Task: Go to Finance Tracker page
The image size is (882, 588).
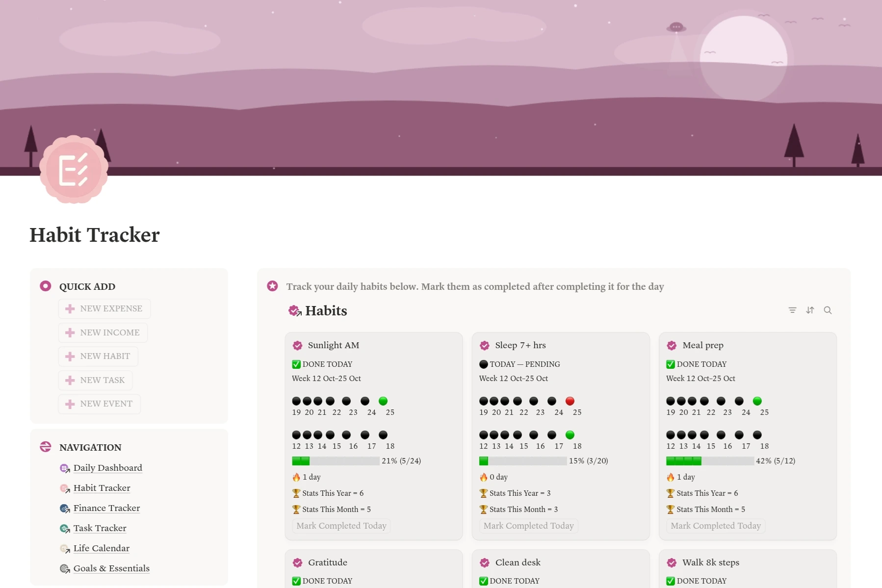Action: (x=106, y=508)
